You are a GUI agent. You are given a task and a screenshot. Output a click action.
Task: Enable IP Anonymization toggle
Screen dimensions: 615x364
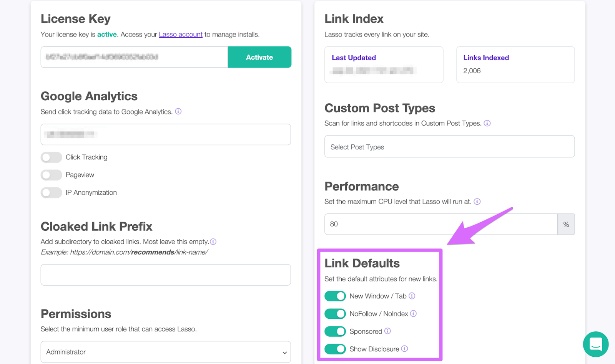pos(52,193)
